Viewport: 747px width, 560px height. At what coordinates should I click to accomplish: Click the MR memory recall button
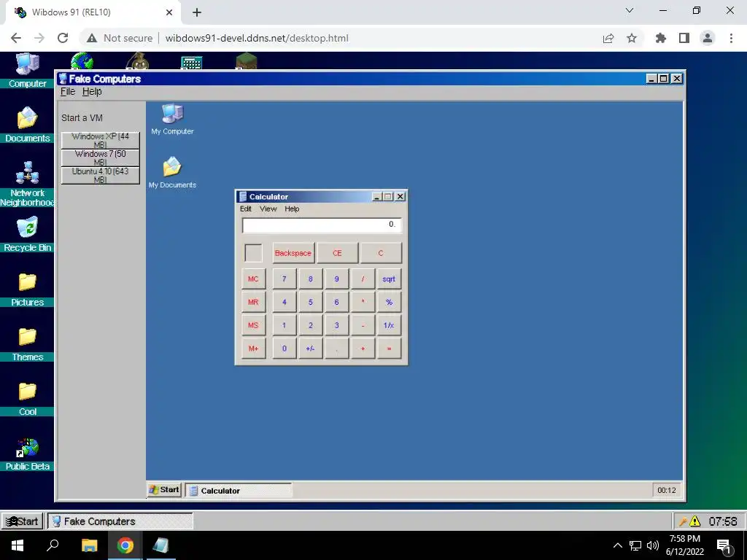[253, 302]
